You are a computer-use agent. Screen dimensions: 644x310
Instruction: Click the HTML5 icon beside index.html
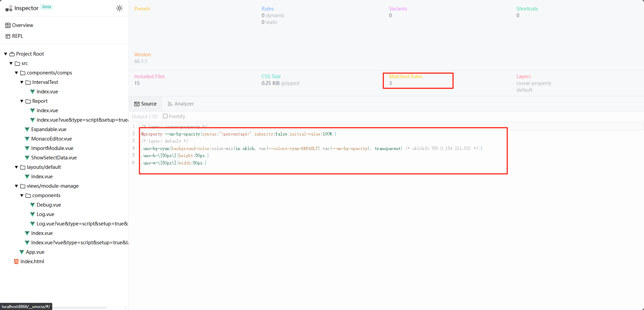(16, 261)
